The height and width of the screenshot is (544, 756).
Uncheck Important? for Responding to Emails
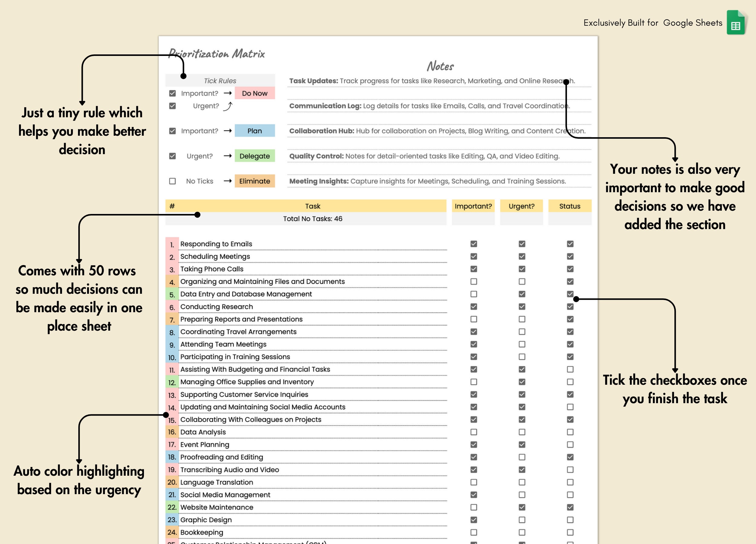[474, 244]
